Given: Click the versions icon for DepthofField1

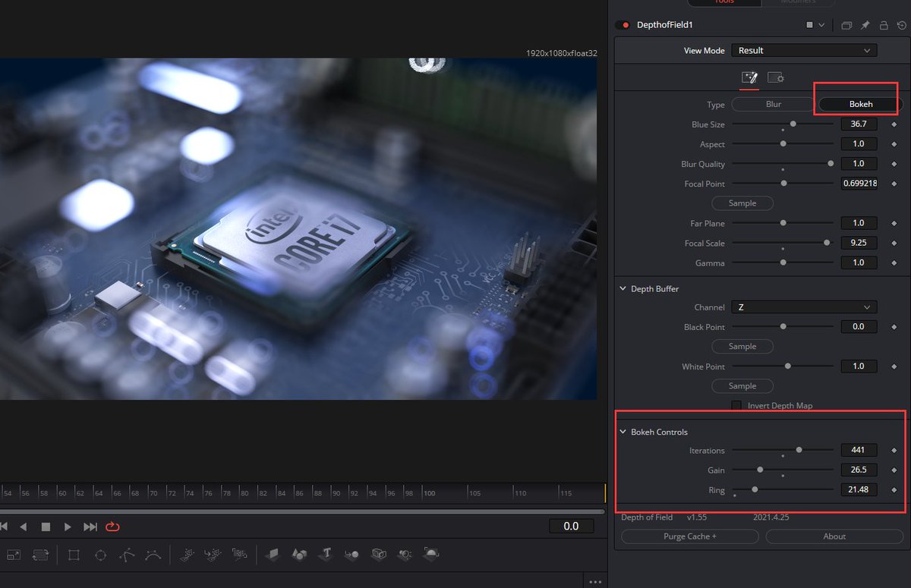Looking at the screenshot, I should tap(846, 25).
